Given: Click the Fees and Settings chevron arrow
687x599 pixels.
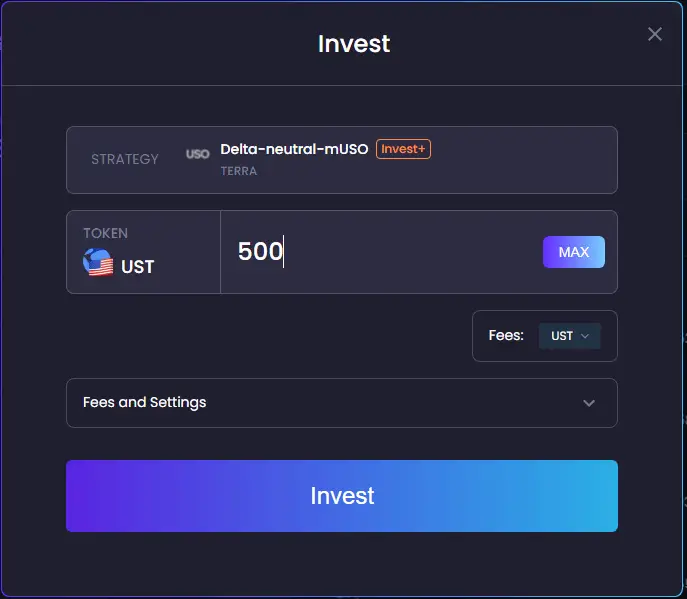Looking at the screenshot, I should tap(589, 403).
